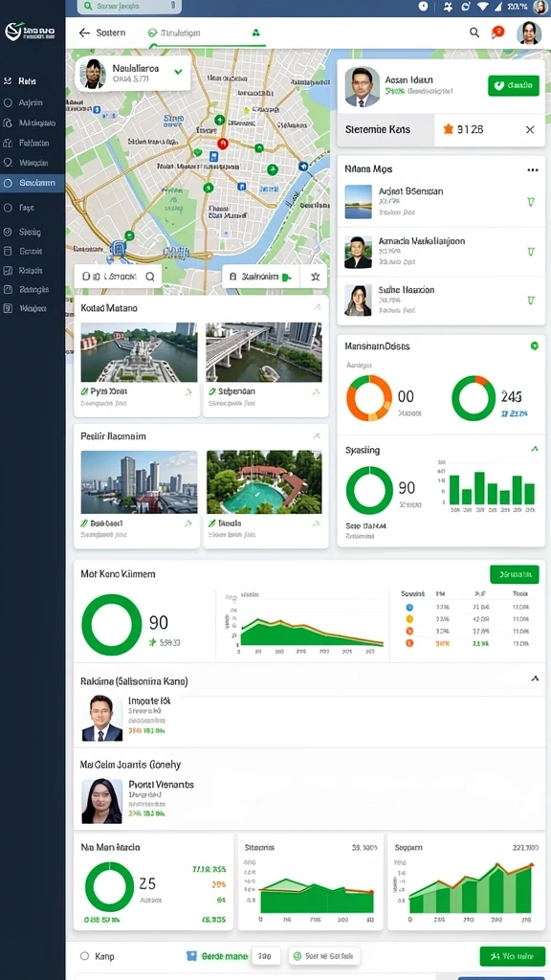The width and height of the screenshot is (551, 980).
Task: Click the green shield icon on Suihe Haancion row
Action: (x=530, y=300)
